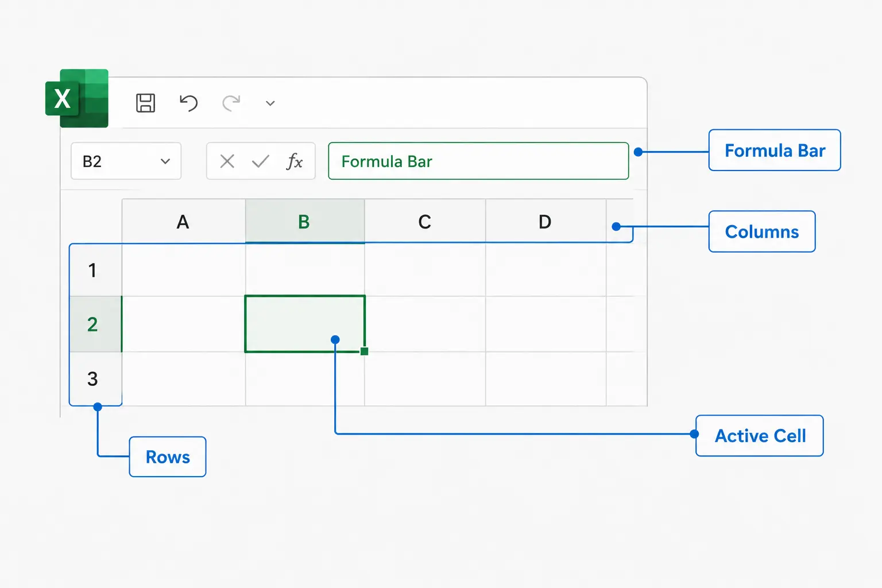
Task: Click cell A1
Action: coord(184,270)
